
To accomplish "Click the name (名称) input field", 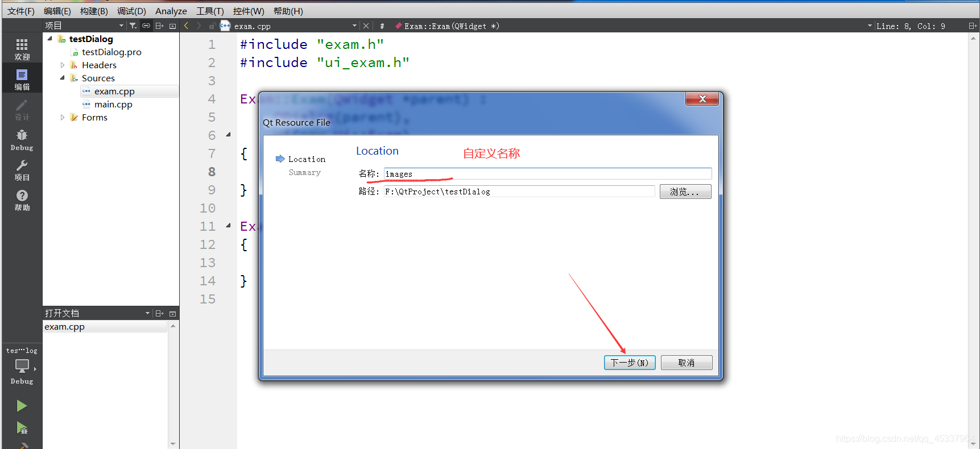I will (548, 174).
